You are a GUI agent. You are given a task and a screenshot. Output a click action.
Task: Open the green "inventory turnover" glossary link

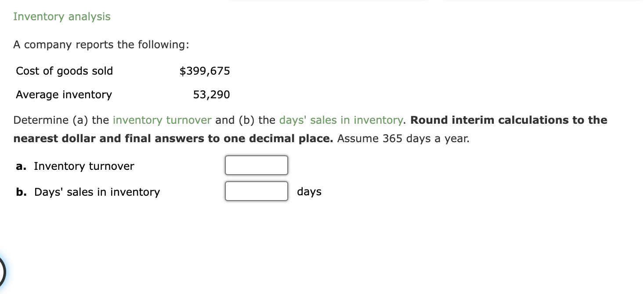pyautogui.click(x=162, y=120)
